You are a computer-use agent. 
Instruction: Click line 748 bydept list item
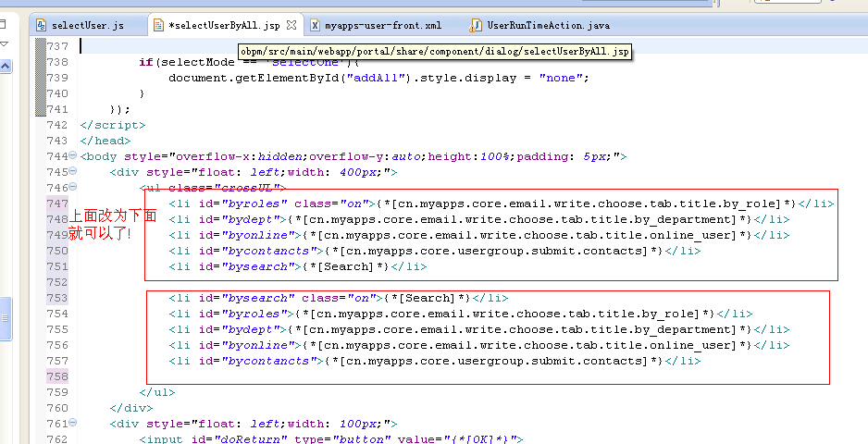click(x=478, y=219)
